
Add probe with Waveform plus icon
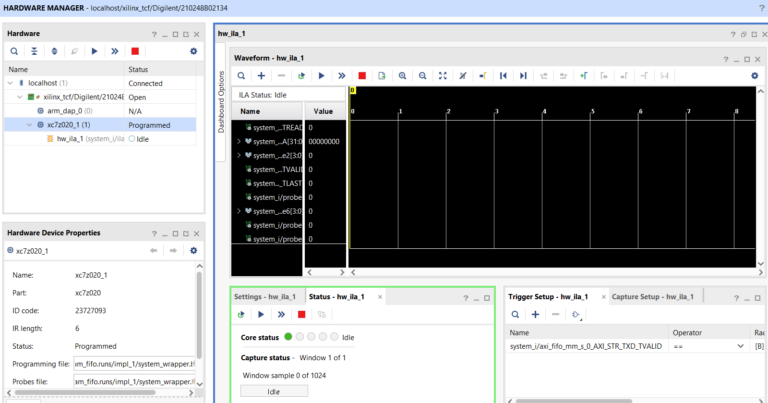[261, 76]
